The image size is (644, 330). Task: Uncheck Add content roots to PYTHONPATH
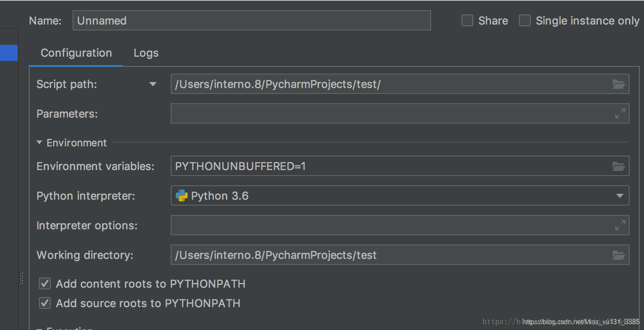(x=45, y=283)
